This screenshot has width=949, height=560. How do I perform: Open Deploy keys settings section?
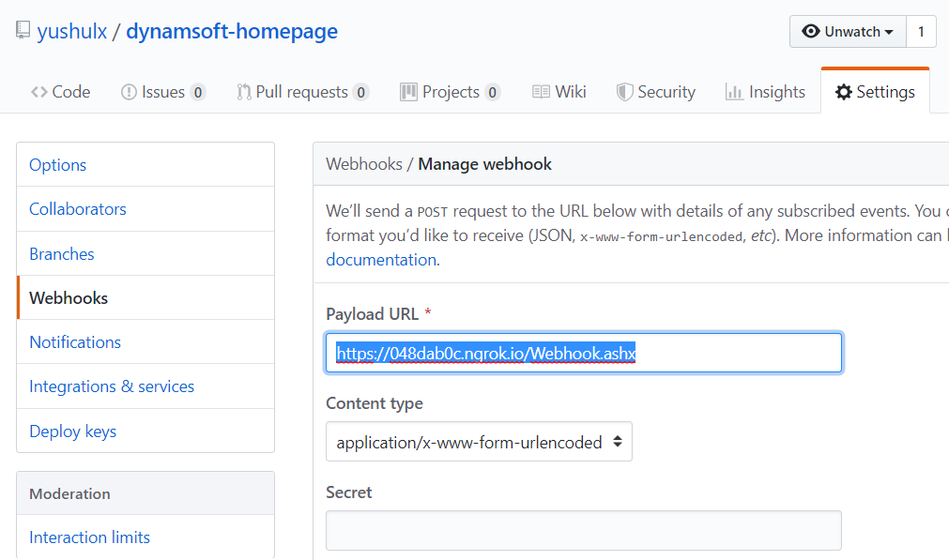[x=73, y=431]
